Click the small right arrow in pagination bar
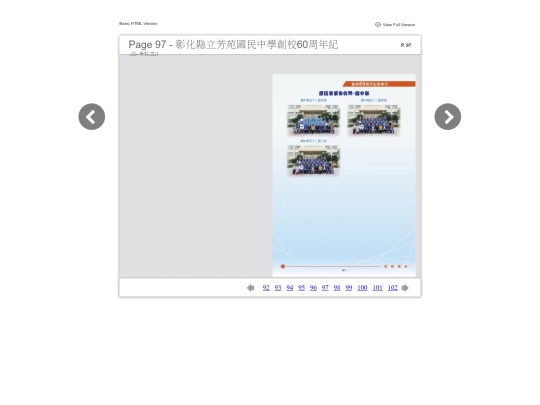This screenshot has height=405, width=540. pos(405,288)
